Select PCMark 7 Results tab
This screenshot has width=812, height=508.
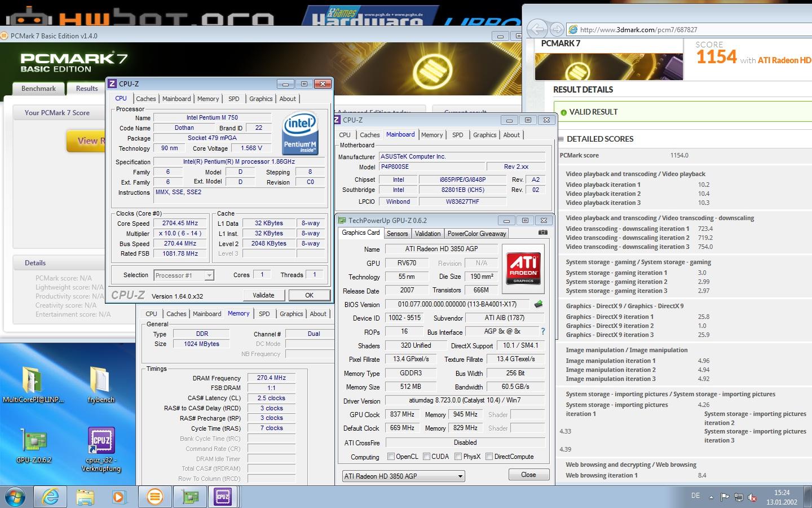(x=86, y=89)
